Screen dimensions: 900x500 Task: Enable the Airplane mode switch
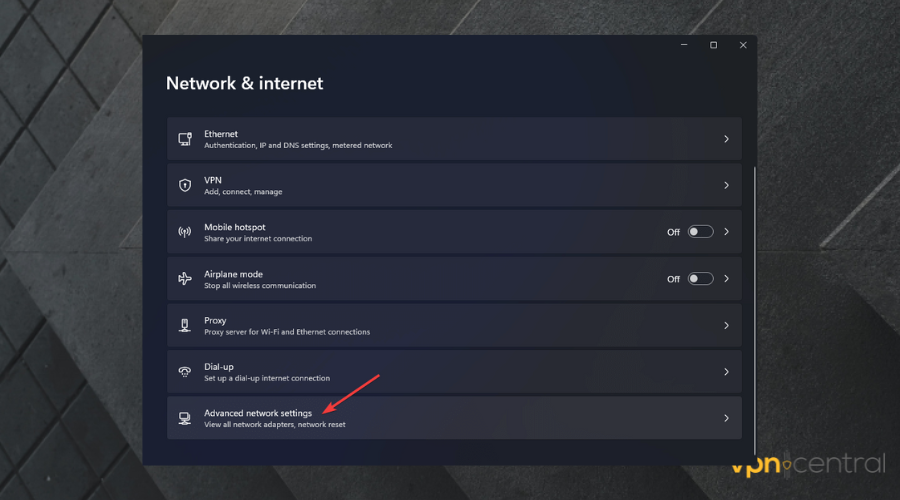pyautogui.click(x=700, y=279)
